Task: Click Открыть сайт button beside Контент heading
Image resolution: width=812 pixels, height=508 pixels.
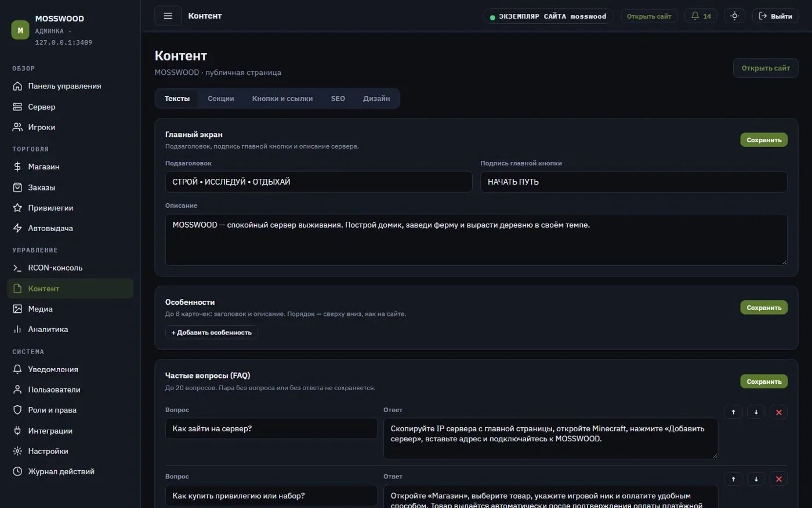Action: tap(766, 68)
